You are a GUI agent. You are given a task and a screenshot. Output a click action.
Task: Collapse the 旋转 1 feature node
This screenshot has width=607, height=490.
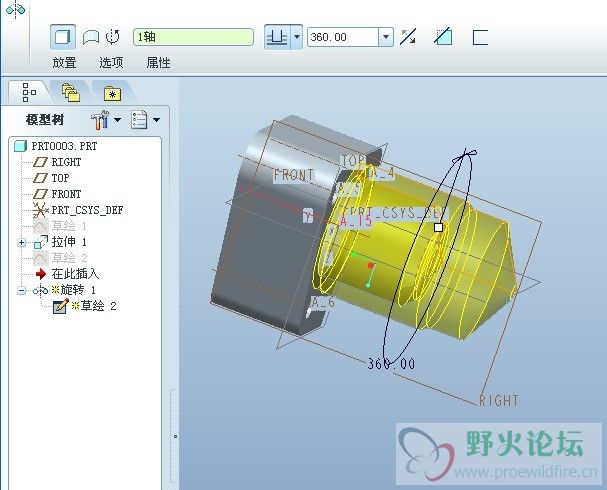click(x=22, y=290)
